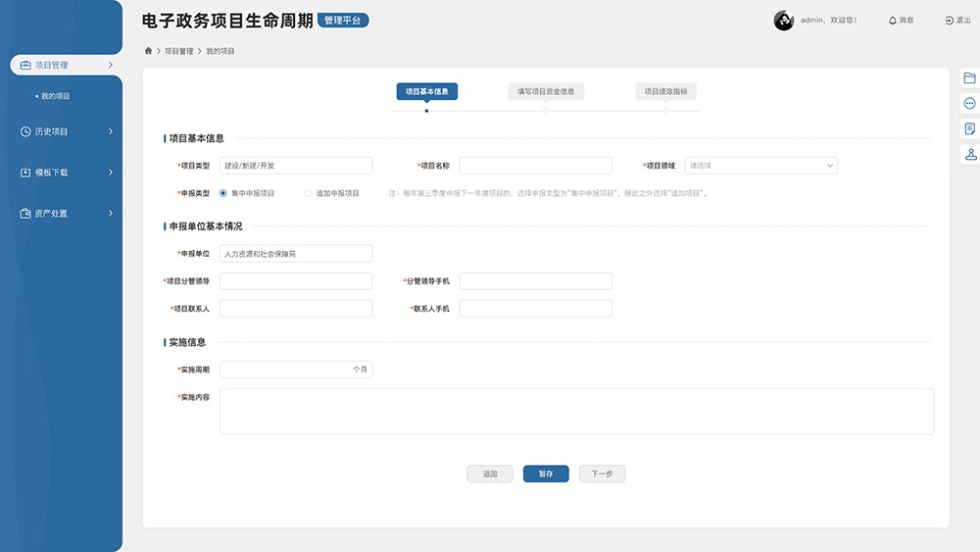Click the home icon in breadcrumb
The image size is (980, 552).
148,51
